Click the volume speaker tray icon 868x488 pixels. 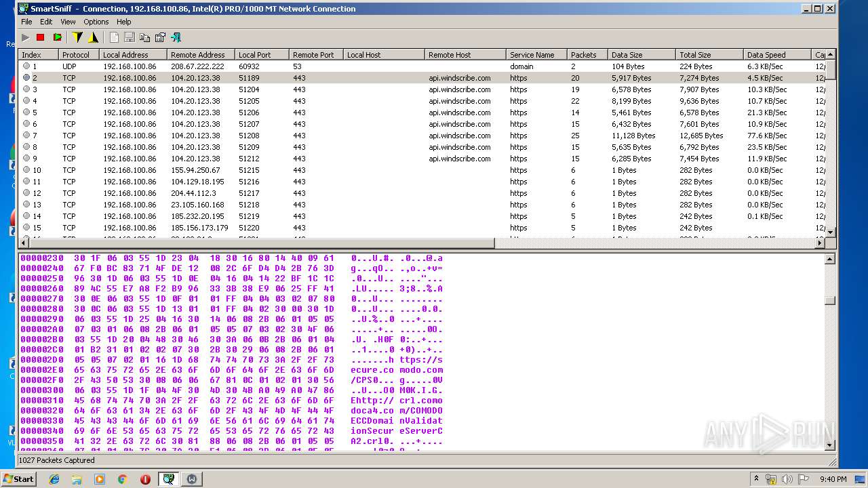click(x=787, y=479)
